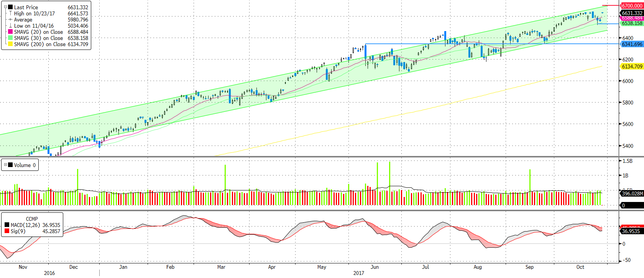Click the Jul month label on time axis
Screen dimensions: 644x278
click(x=426, y=267)
